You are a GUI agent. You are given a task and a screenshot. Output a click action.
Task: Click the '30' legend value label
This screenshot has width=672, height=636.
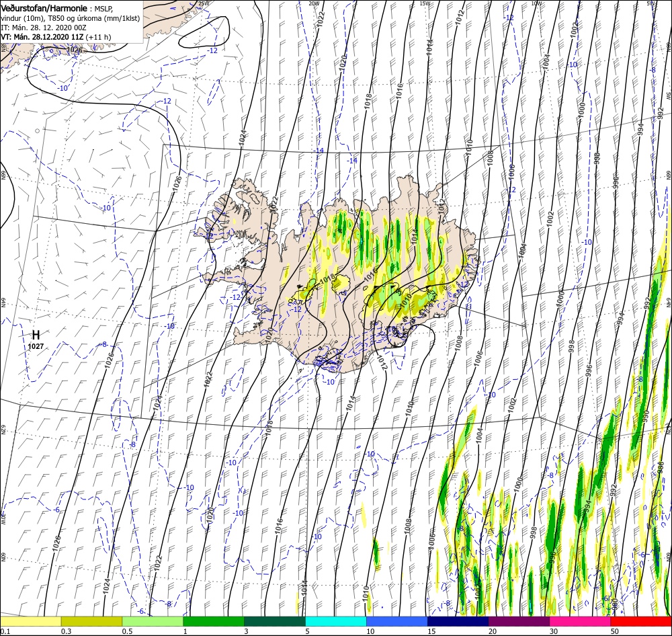tap(554, 631)
